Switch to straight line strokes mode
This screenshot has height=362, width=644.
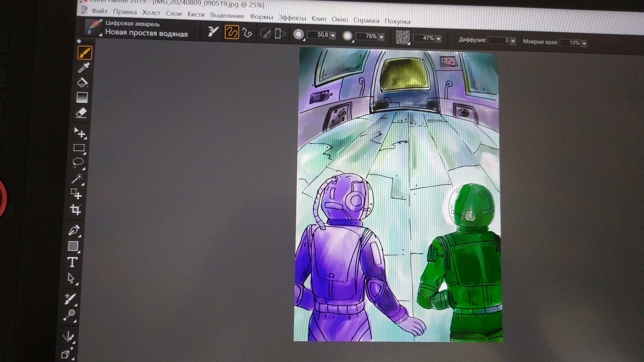click(x=247, y=33)
